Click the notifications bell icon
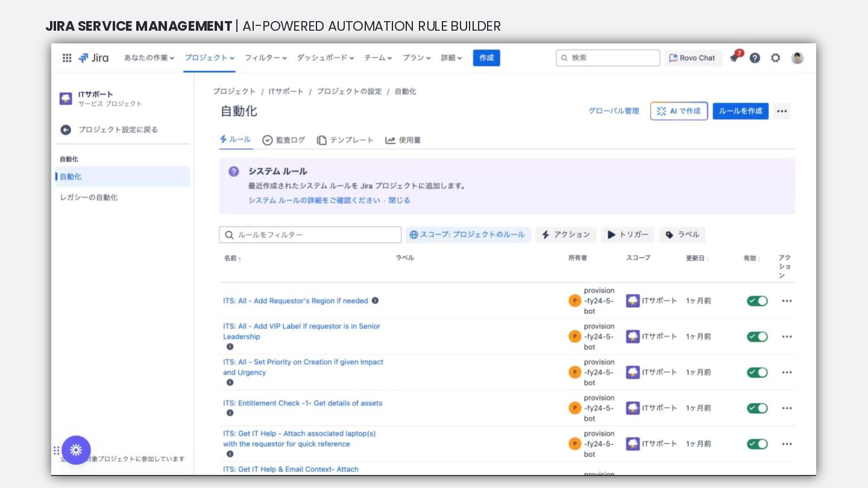Viewport: 868px width, 488px height. (734, 58)
